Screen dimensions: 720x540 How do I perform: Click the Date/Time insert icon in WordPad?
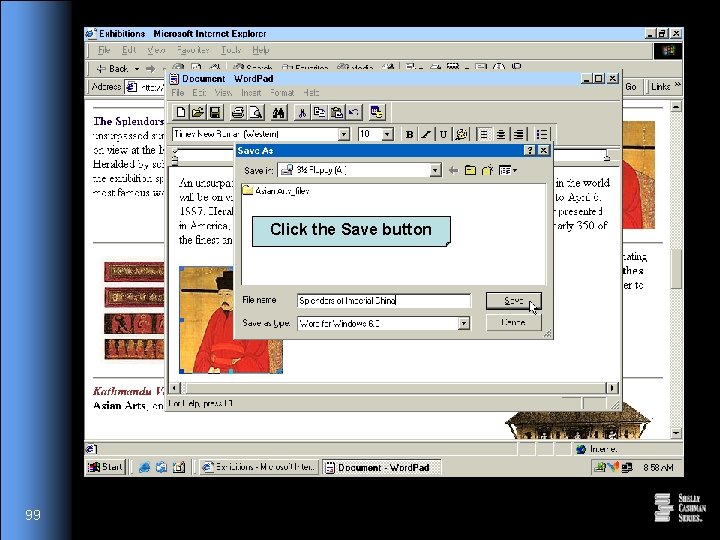coord(377,112)
